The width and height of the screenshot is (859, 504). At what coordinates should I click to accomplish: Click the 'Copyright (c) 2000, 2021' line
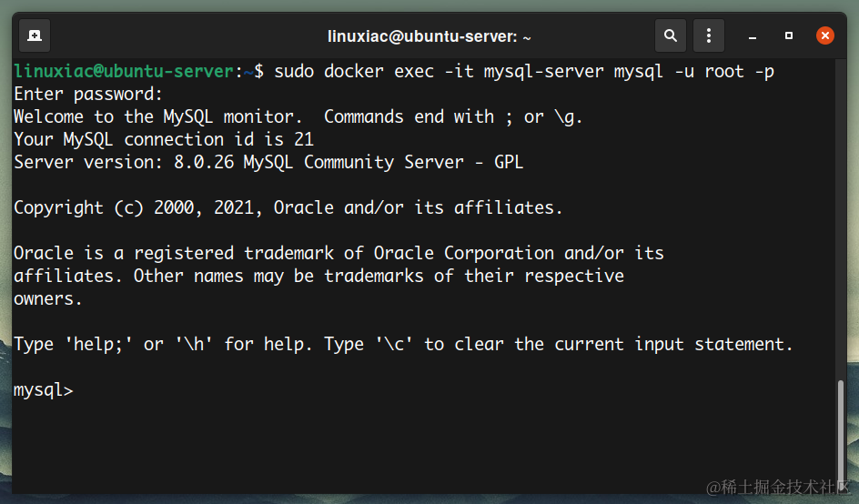click(x=288, y=207)
